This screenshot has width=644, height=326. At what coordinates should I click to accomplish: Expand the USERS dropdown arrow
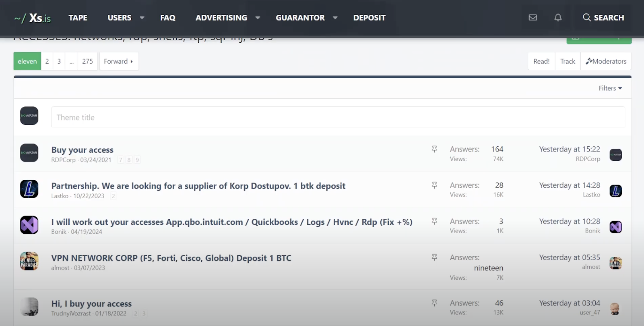click(142, 18)
